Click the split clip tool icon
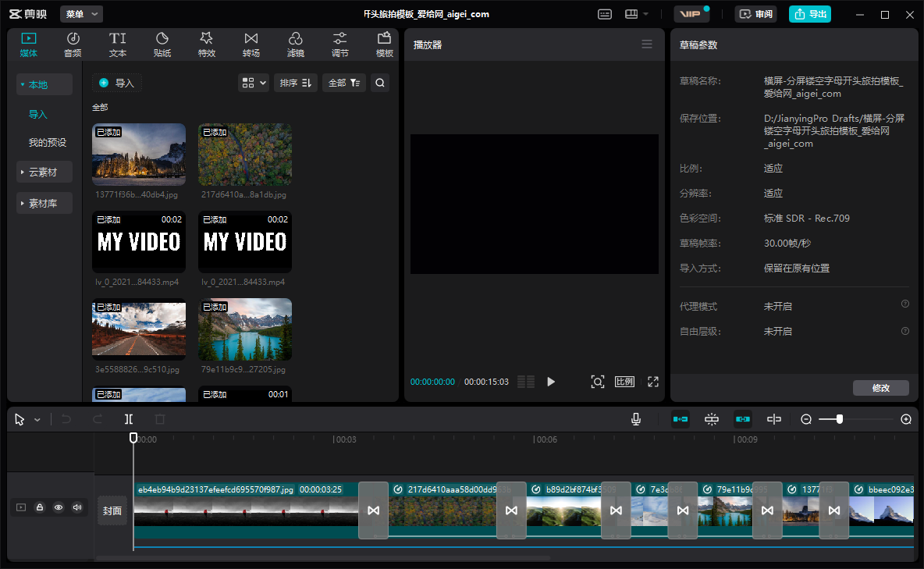 [129, 419]
